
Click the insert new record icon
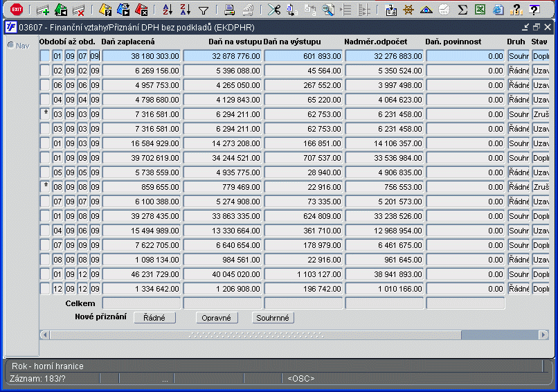click(43, 10)
